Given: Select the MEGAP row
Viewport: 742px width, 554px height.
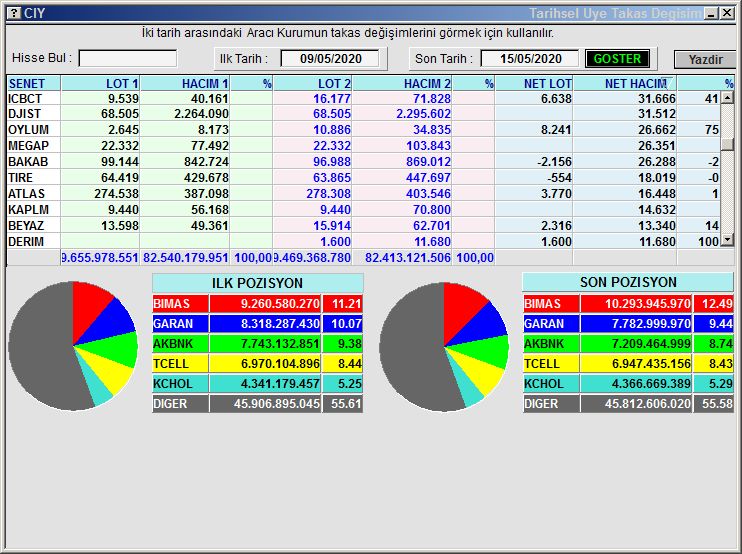Looking at the screenshot, I should (363, 146).
